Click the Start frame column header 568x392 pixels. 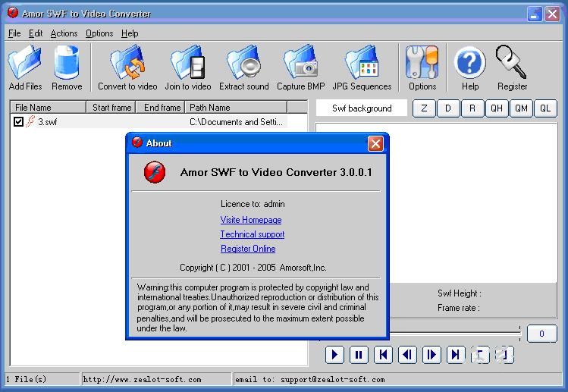pyautogui.click(x=111, y=107)
